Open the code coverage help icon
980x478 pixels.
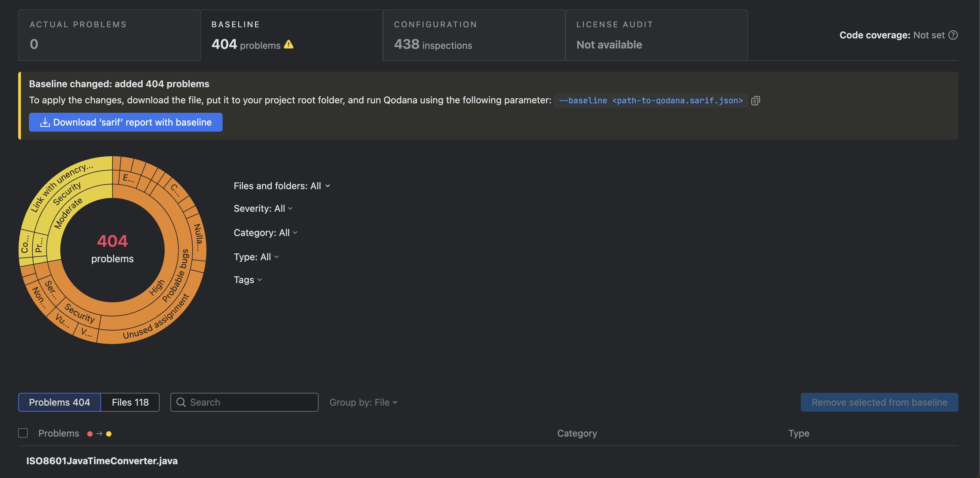[953, 35]
